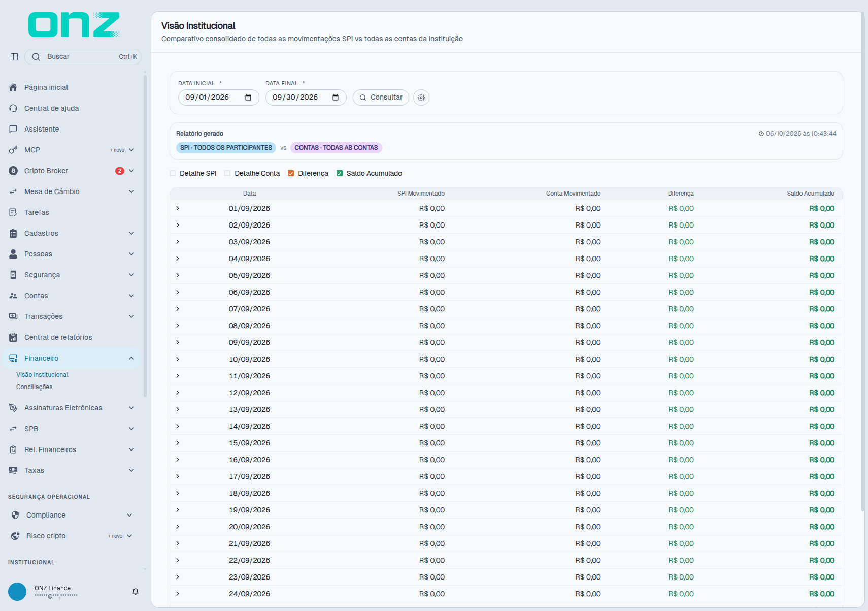
Task: Collapse the Financeiro menu section
Action: click(x=131, y=358)
